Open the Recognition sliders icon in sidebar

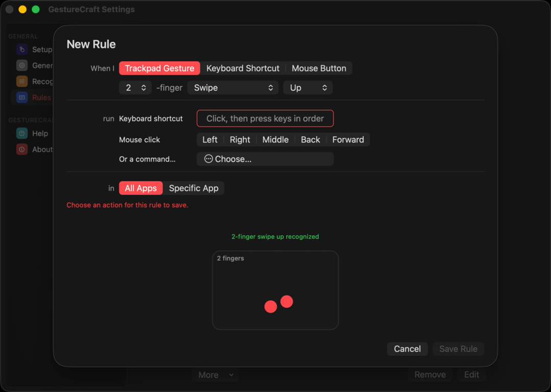22,82
